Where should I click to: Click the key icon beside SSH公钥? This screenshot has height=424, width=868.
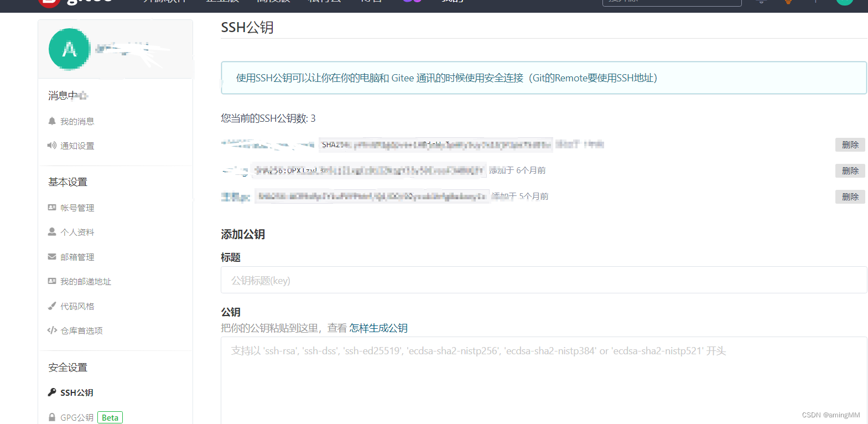[52, 392]
